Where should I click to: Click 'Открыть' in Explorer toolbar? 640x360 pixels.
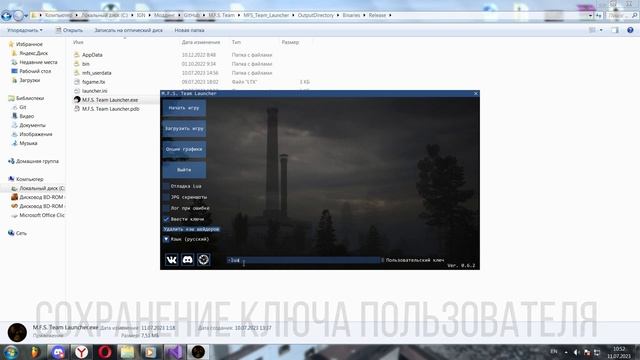point(69,30)
